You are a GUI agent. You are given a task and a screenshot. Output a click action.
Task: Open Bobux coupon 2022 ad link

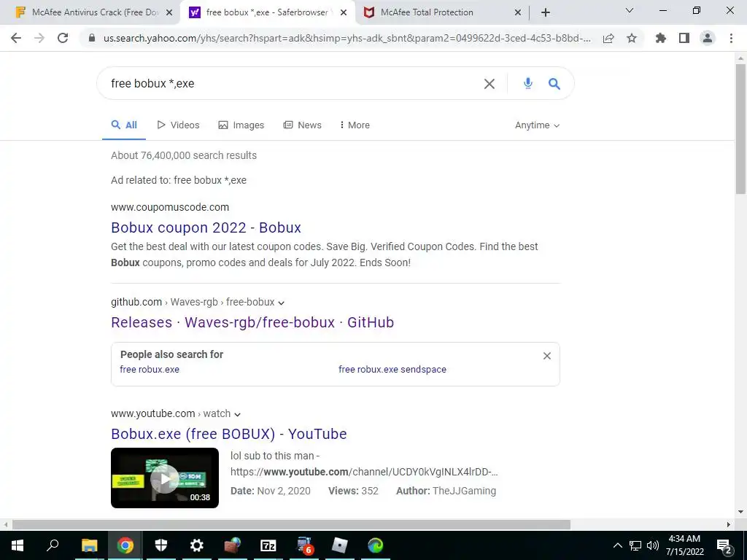point(206,227)
